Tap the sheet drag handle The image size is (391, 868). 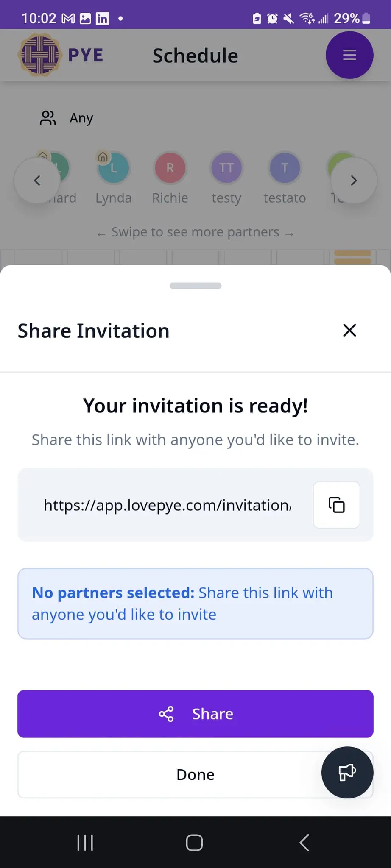(195, 286)
